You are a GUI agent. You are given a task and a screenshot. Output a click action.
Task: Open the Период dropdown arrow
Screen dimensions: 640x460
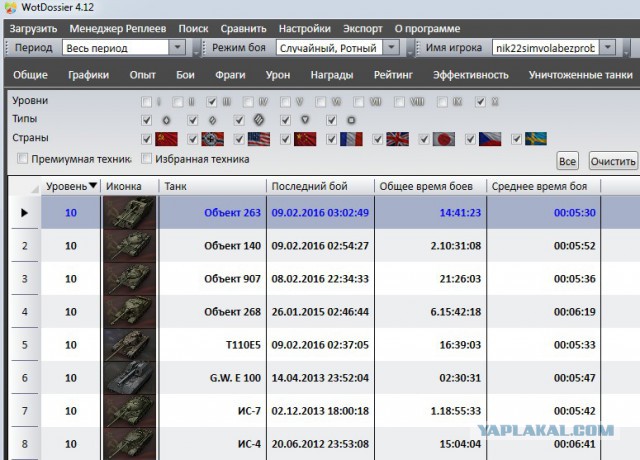[x=177, y=47]
